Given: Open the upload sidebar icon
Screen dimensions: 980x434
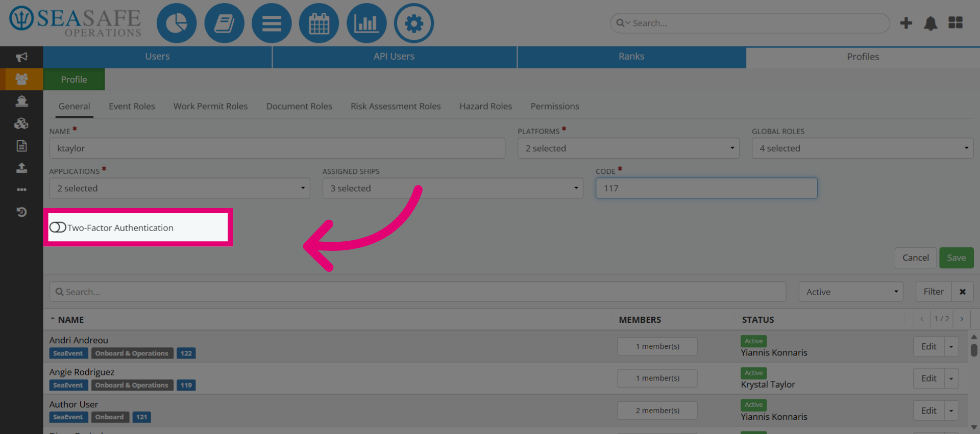Looking at the screenshot, I should point(21,168).
